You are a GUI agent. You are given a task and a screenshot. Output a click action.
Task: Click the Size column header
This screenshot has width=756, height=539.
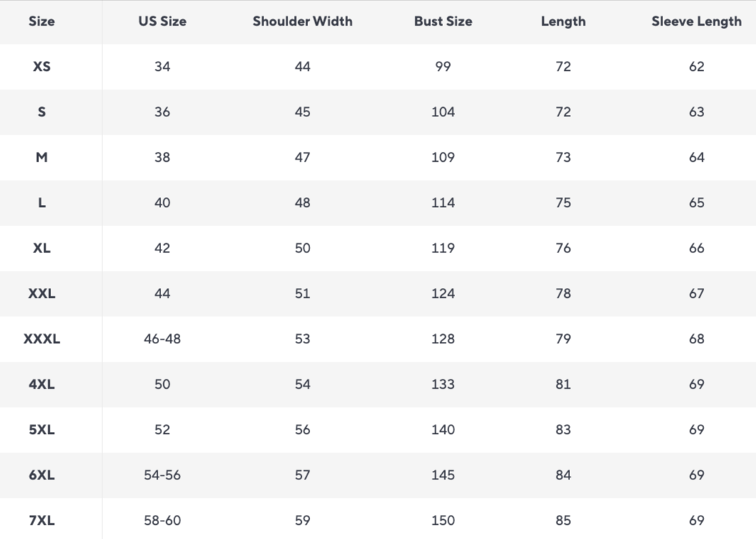(x=41, y=21)
